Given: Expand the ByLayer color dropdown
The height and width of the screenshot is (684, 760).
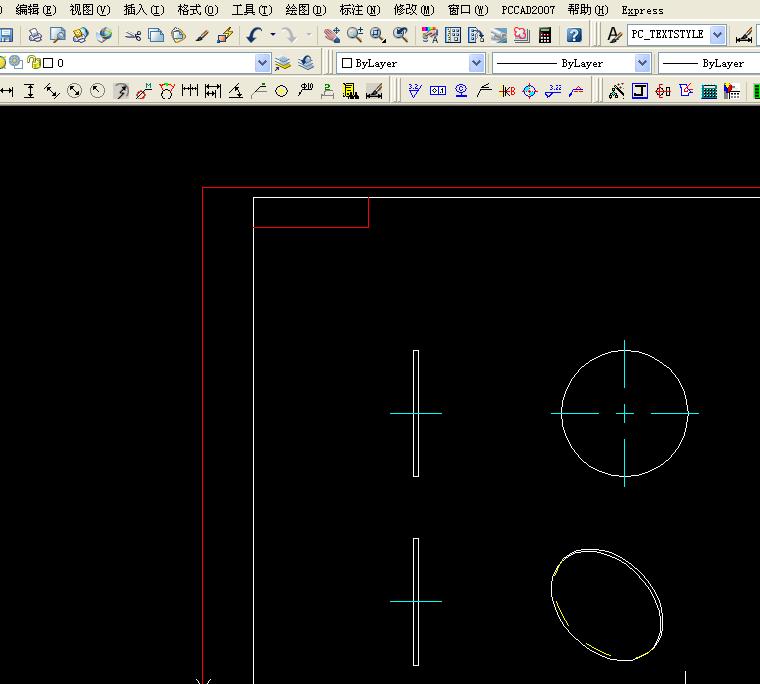Looking at the screenshot, I should coord(476,63).
